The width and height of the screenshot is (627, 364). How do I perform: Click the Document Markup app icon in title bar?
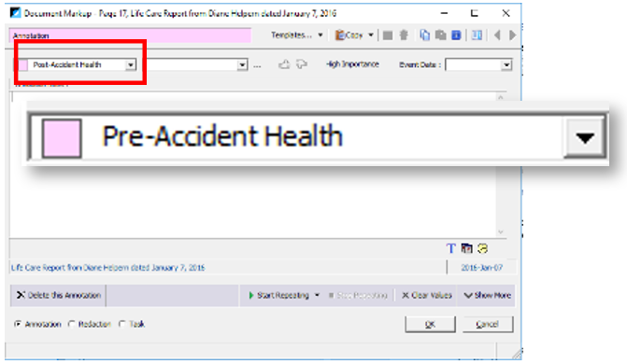(x=15, y=13)
